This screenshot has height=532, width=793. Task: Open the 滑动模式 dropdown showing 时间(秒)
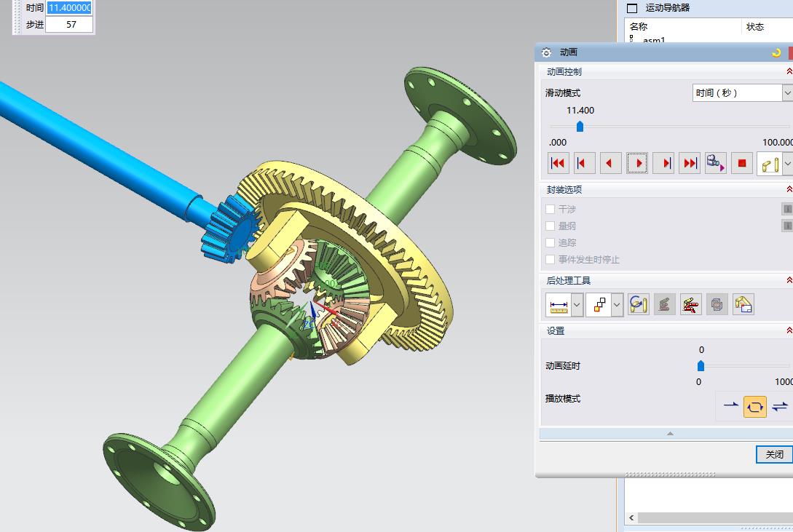(743, 93)
